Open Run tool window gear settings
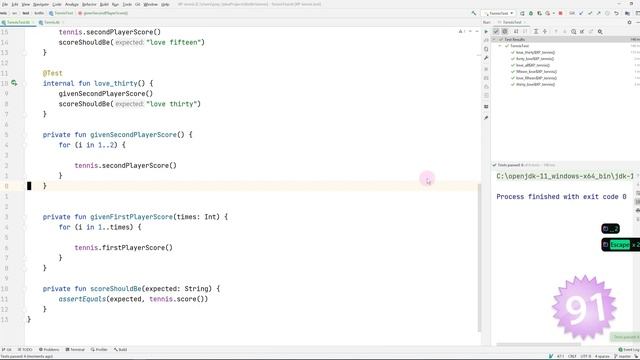The image size is (640, 360). [629, 22]
